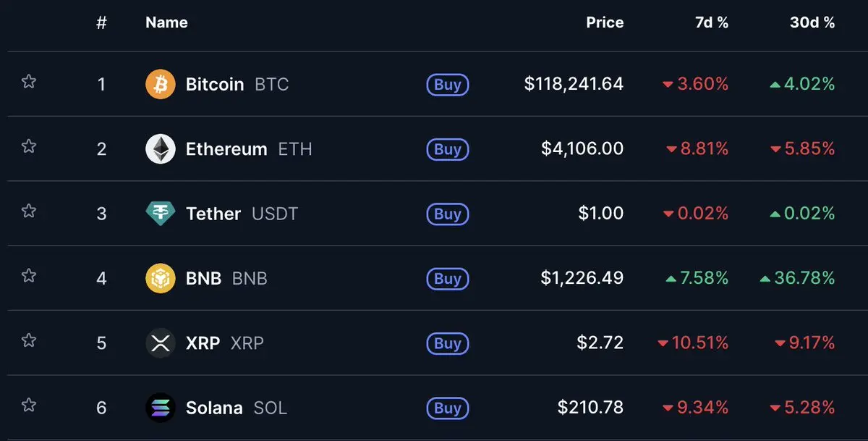The width and height of the screenshot is (868, 441).
Task: Click the Solana logo icon
Action: click(160, 408)
